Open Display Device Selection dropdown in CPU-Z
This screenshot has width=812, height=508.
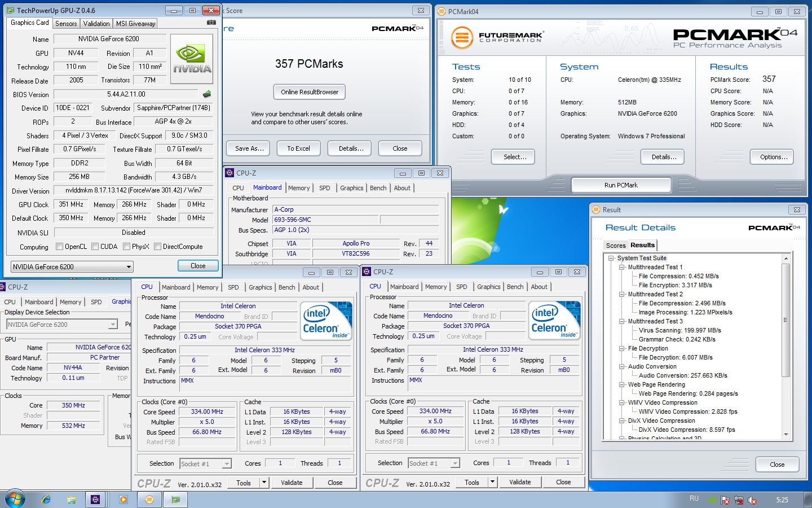[x=62, y=325]
